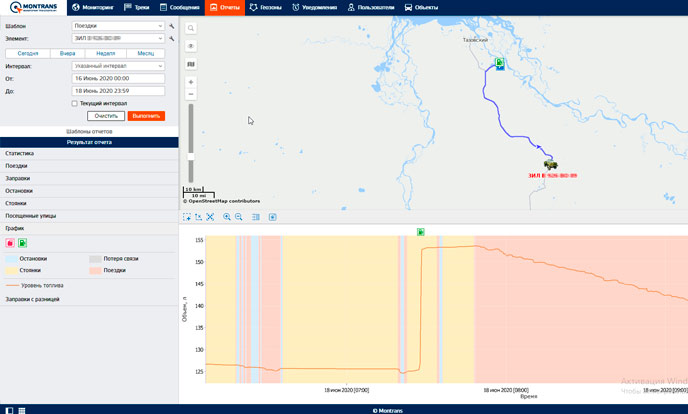
Task: Open the График report row
Action: pos(89,228)
